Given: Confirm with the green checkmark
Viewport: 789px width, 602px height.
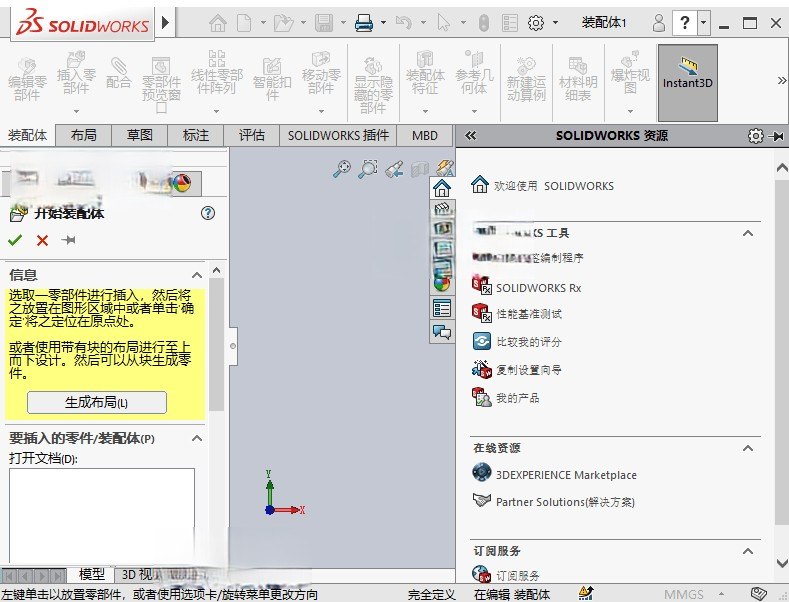Looking at the screenshot, I should 15,240.
